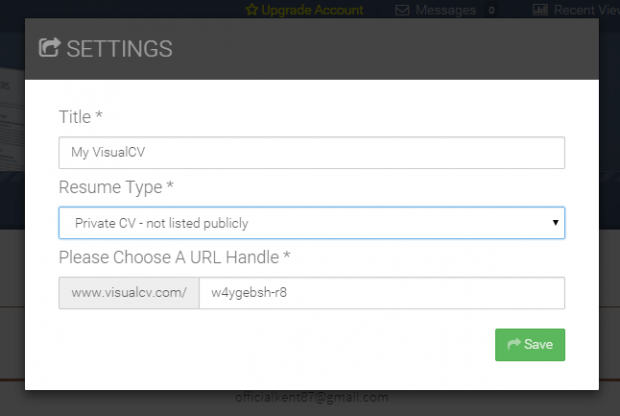
Task: Open the Upgrade Account link
Action: 311,10
